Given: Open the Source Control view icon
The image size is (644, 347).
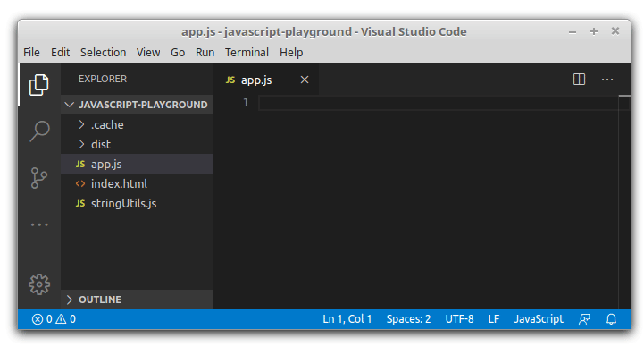Looking at the screenshot, I should pos(39,178).
